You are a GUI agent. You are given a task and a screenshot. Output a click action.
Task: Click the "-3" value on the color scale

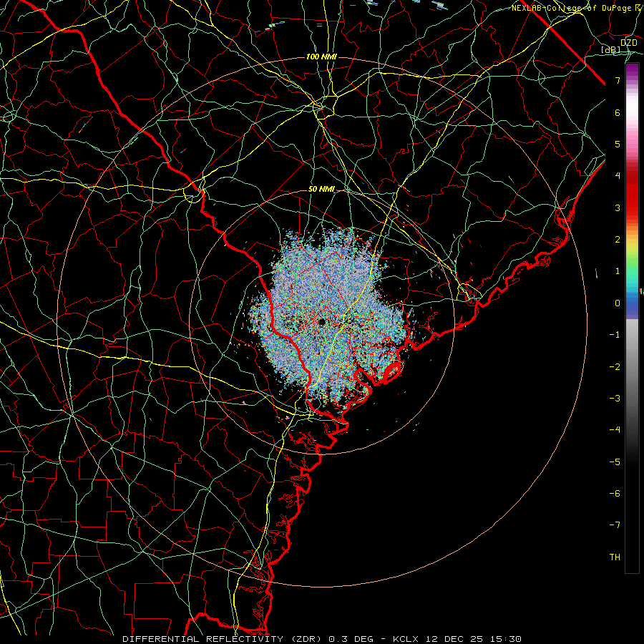pyautogui.click(x=615, y=399)
